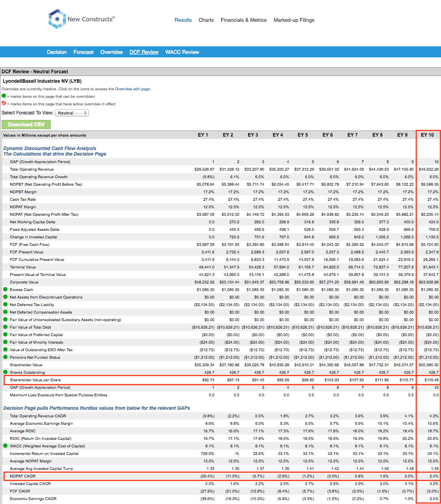This screenshot has height=504, width=441.
Task: Click the $50,985.30 shareholder value cell
Action: point(429,365)
